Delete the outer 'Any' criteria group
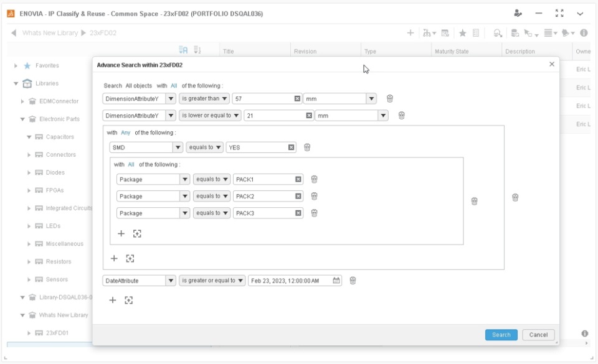 (x=515, y=197)
